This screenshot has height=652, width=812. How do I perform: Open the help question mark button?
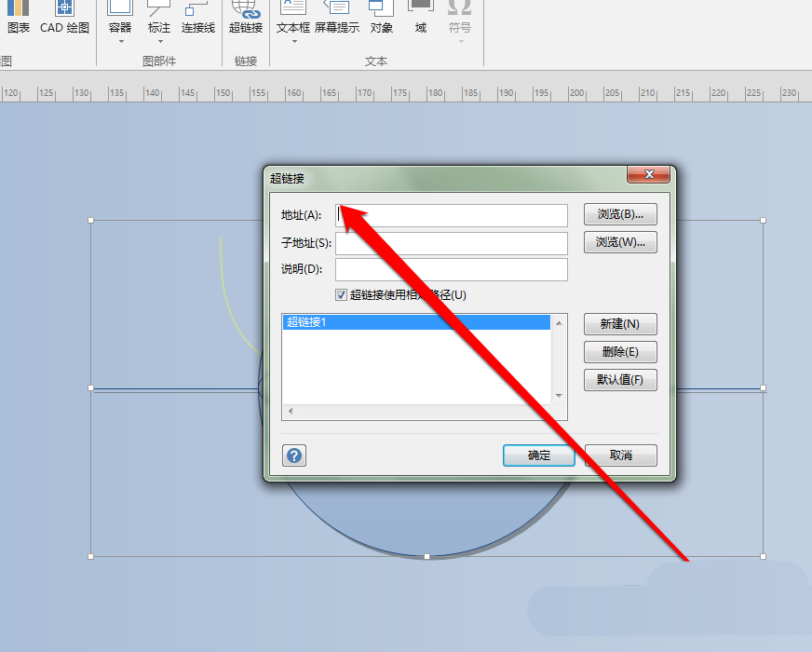pos(293,455)
